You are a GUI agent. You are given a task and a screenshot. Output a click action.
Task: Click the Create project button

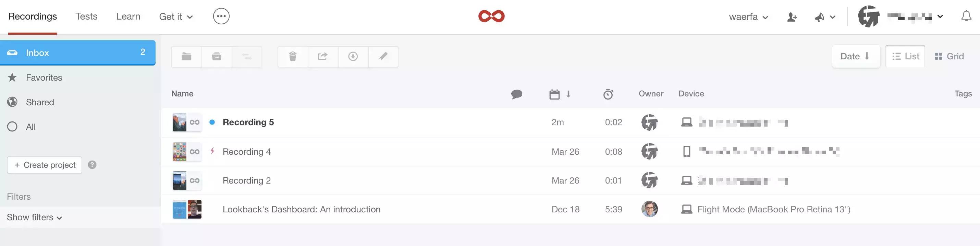pyautogui.click(x=45, y=165)
